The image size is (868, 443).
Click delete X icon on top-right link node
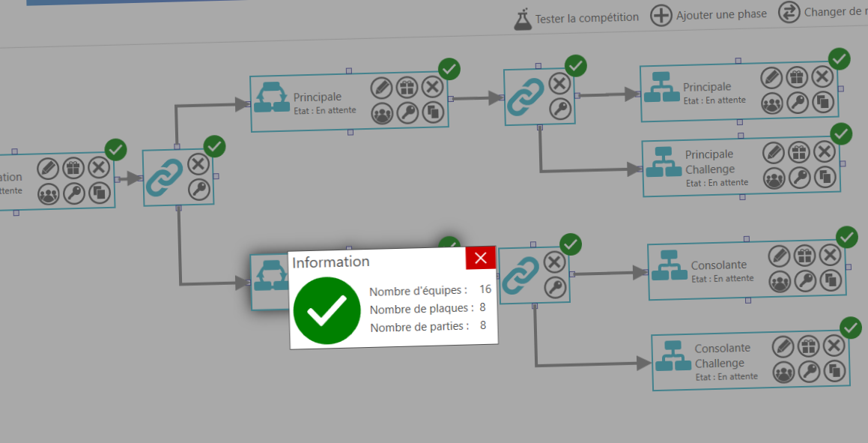559,83
